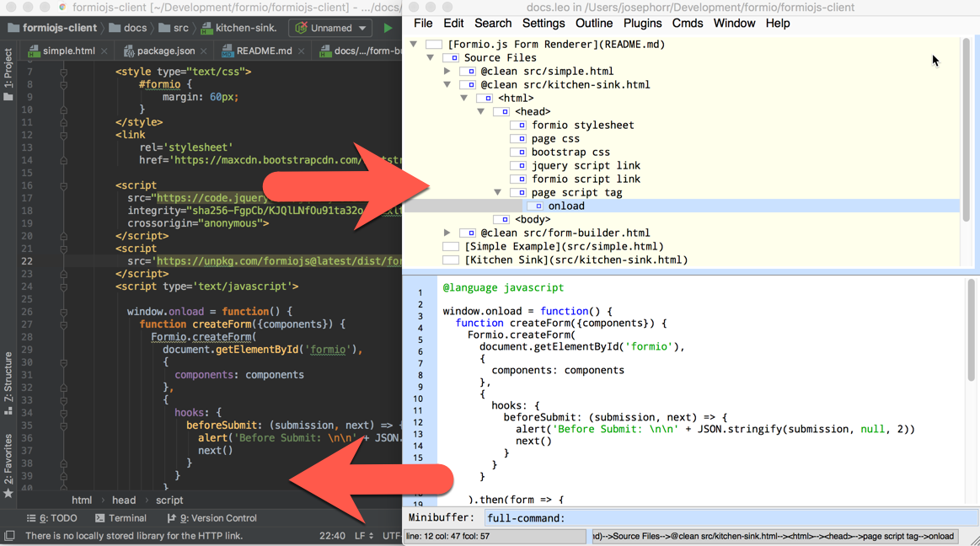980x546 pixels.
Task: Open the Terminal tool window
Action: coord(120,518)
